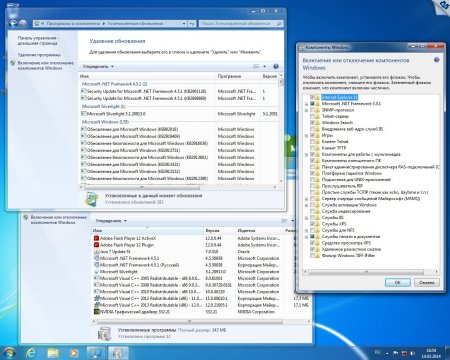Select the Adobe Flash Player 12 ActiveX icon

(x=96, y=238)
